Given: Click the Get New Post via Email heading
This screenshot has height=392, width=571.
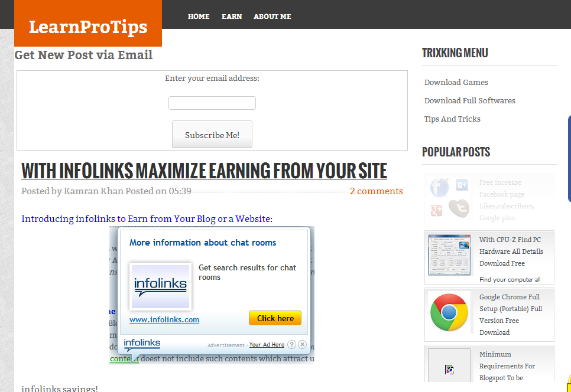Looking at the screenshot, I should (83, 55).
